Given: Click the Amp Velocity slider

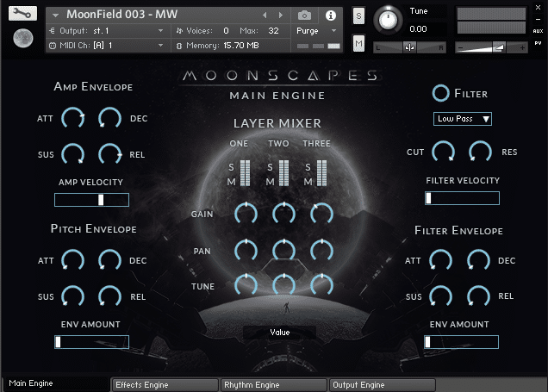Looking at the screenshot, I should click(91, 200).
